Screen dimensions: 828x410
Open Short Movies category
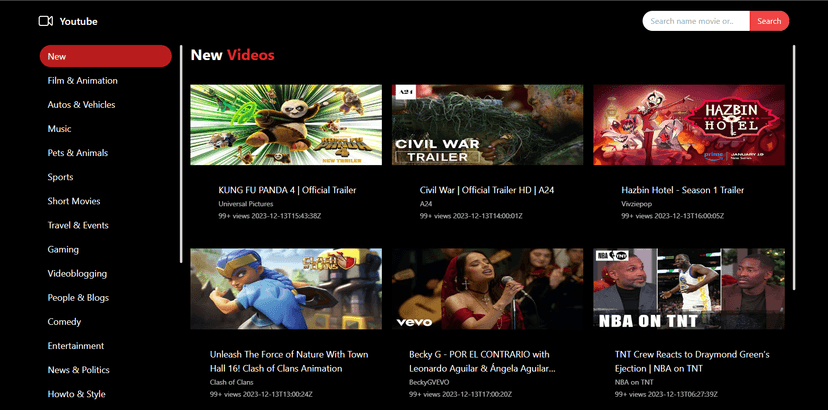coord(74,201)
